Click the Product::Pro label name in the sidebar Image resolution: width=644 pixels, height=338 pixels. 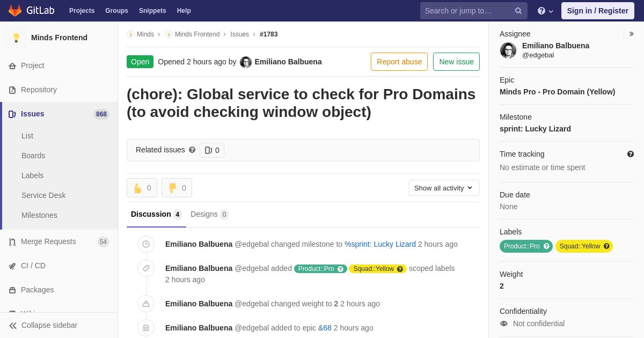(522, 246)
